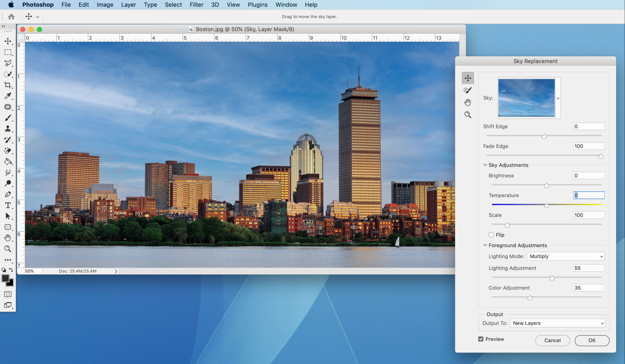Click the Cancel button
This screenshot has height=364, width=625.
point(552,341)
